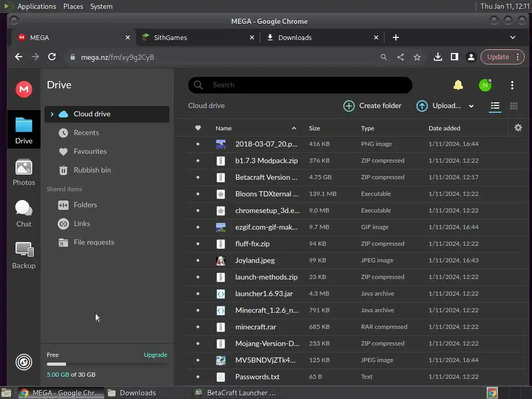
Task: Sort by Name column arrow
Action: point(294,128)
